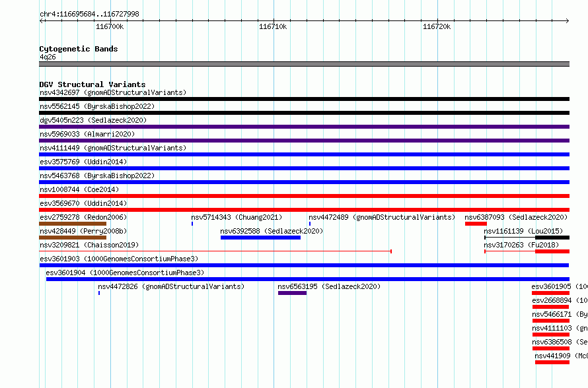Open the nsv3209821 Chaisson2019 label

[x=89, y=245]
